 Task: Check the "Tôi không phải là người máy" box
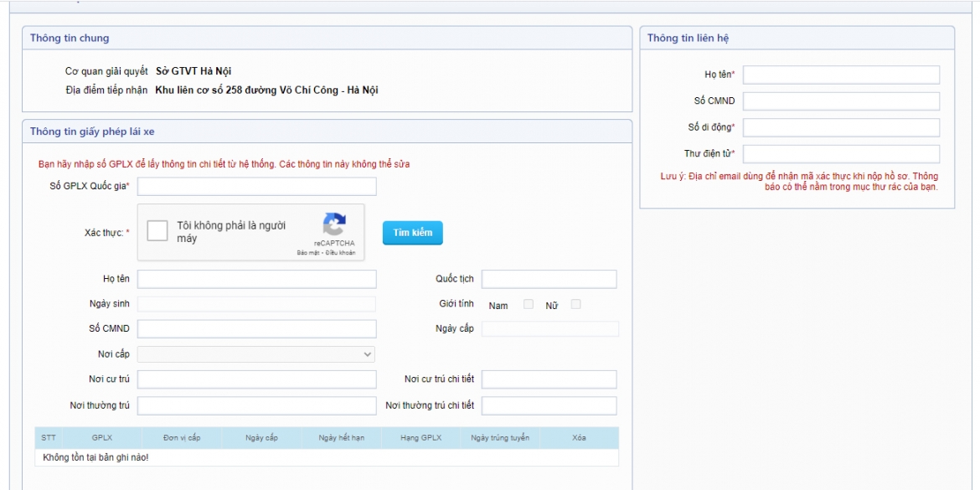[157, 230]
